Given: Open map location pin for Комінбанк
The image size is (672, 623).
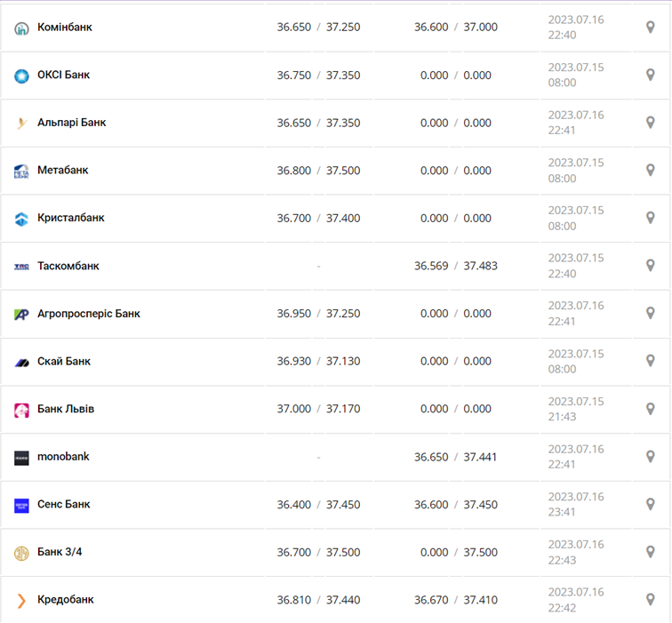Looking at the screenshot, I should coord(650,28).
